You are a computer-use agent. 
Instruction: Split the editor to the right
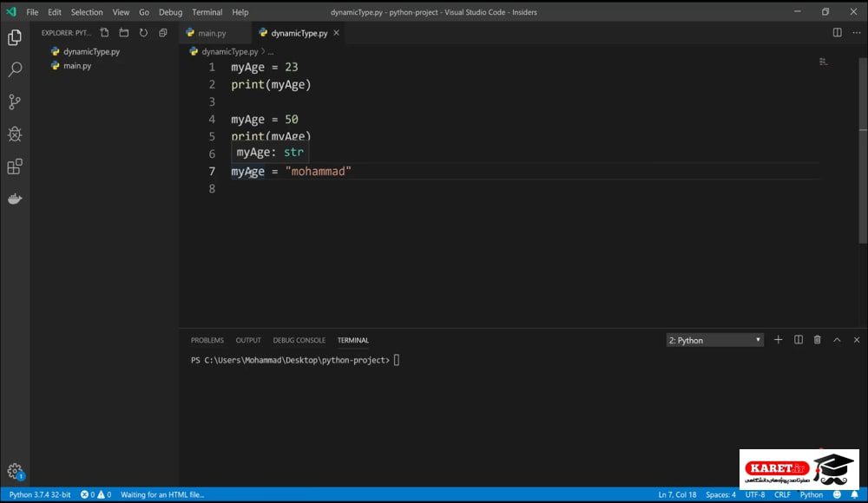(x=837, y=33)
